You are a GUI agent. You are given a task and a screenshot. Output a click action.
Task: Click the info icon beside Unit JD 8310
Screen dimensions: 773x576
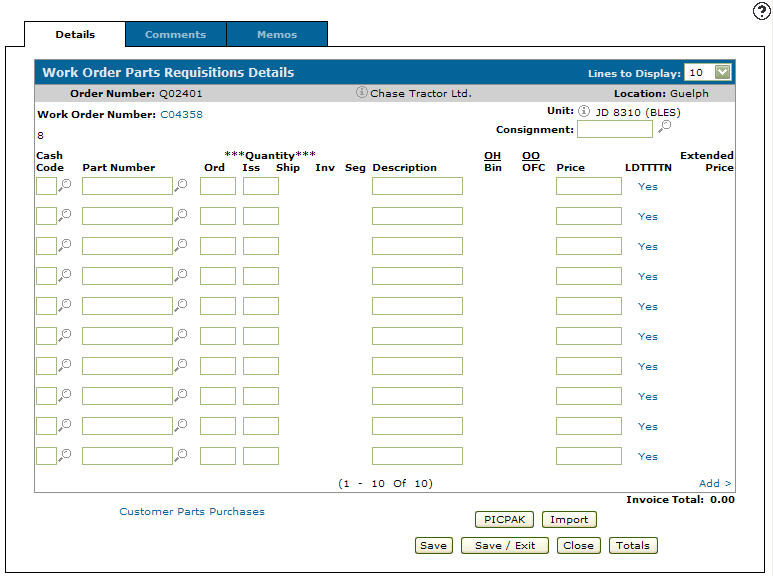[x=584, y=111]
